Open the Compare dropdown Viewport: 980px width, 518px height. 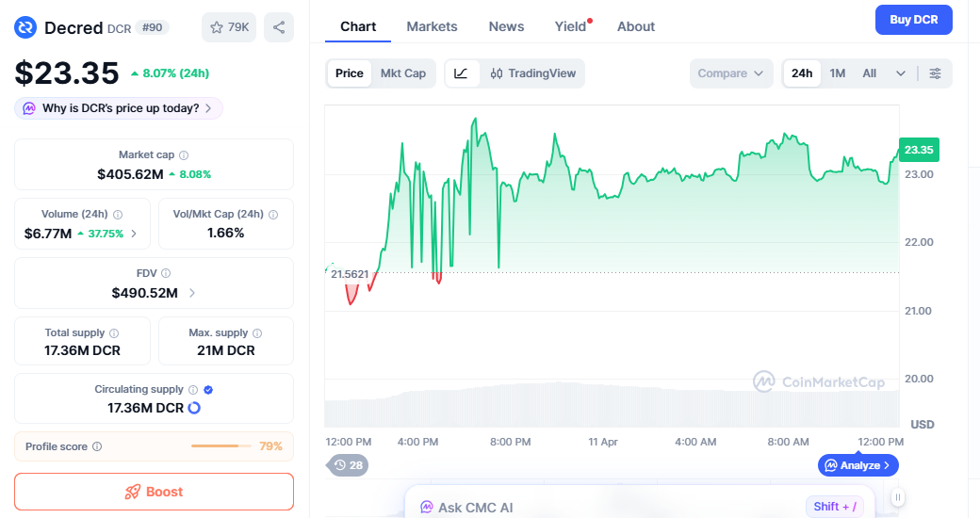tap(731, 73)
